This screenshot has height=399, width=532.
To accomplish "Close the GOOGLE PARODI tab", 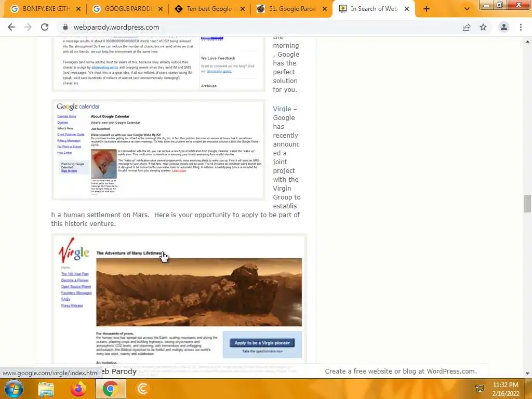I will (161, 9).
